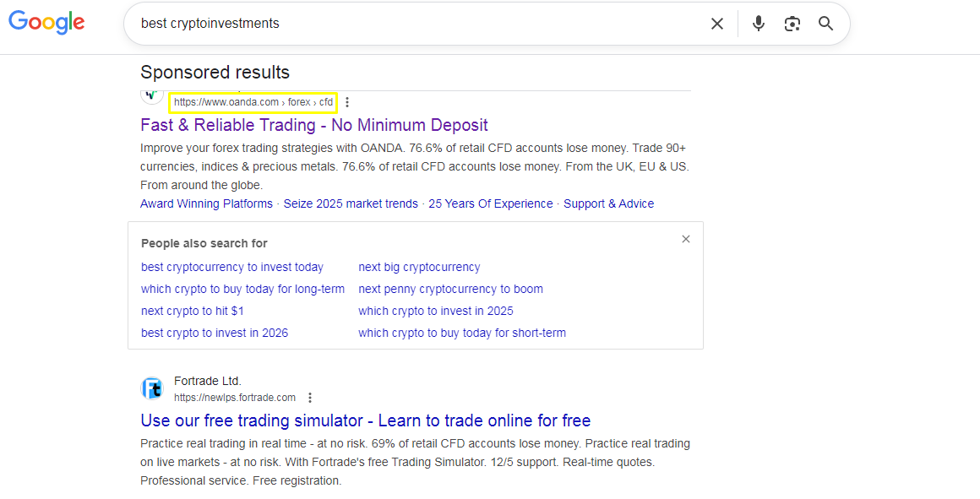Open the 25 Years Of Experience sitelink
The image size is (980, 499).
491,203
